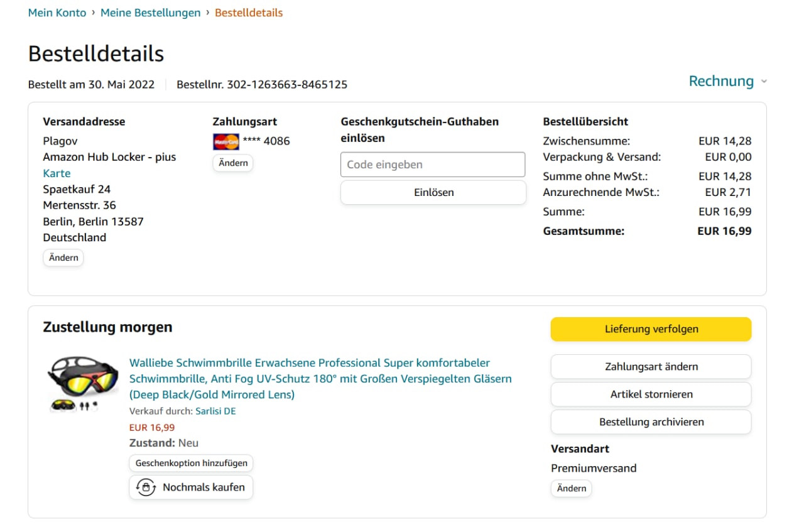Select order number text 302-1263663-8465125
Viewport: 804px width, 532px height.
(287, 84)
